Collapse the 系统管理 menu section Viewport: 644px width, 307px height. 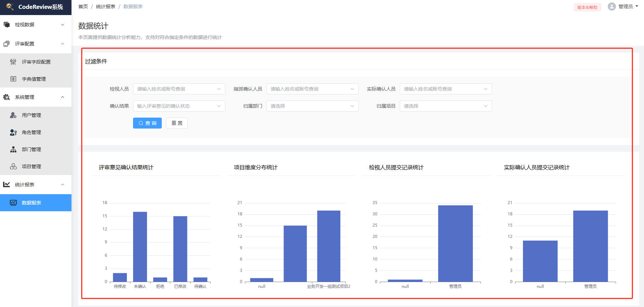36,97
